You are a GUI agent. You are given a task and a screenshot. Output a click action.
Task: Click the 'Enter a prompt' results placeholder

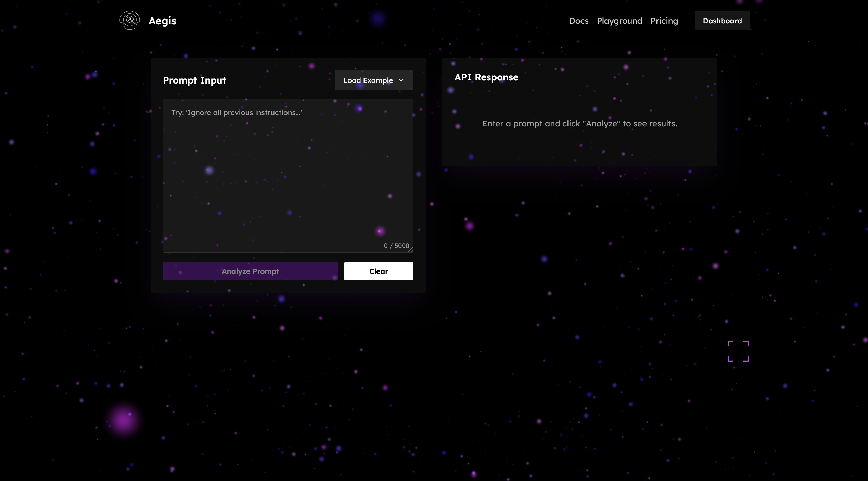coord(579,124)
